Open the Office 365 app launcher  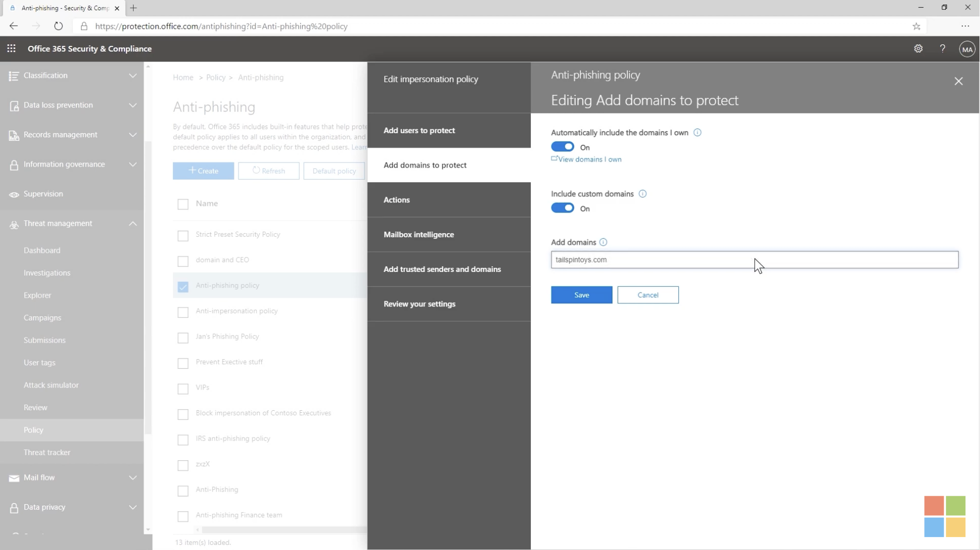point(11,48)
